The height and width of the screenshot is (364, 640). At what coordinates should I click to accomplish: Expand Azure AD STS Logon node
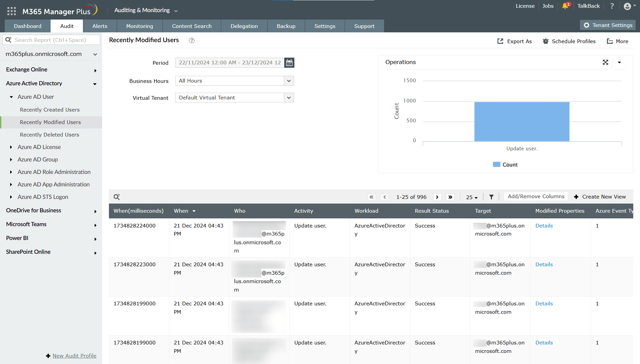tap(11, 197)
